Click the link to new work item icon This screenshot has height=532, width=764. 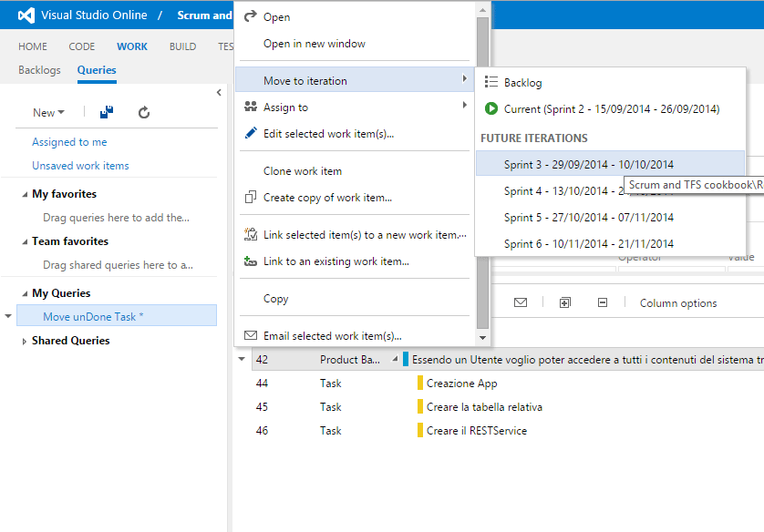pyautogui.click(x=251, y=234)
